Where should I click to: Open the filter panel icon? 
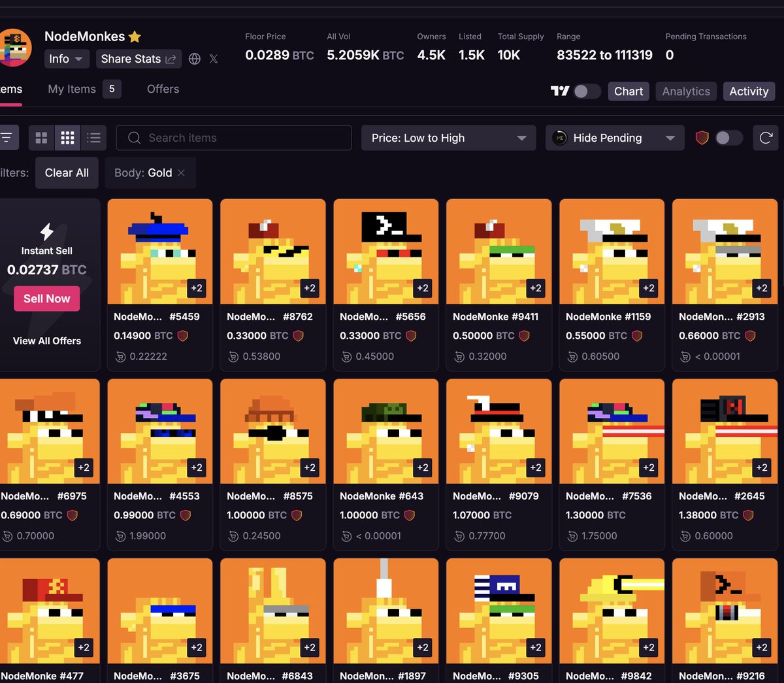click(x=7, y=138)
